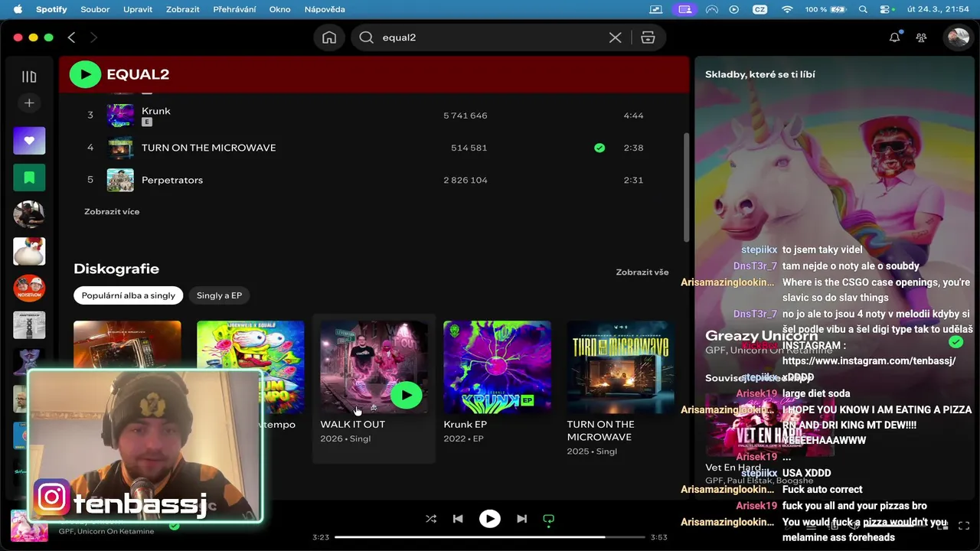Seek on the playback progress bar
980x551 pixels.
(490, 537)
